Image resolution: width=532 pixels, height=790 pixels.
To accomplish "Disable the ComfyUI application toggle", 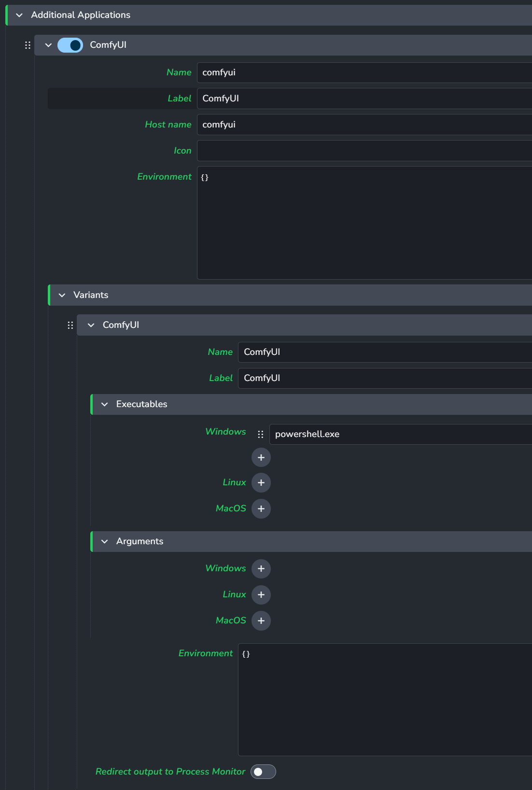I will (70, 45).
